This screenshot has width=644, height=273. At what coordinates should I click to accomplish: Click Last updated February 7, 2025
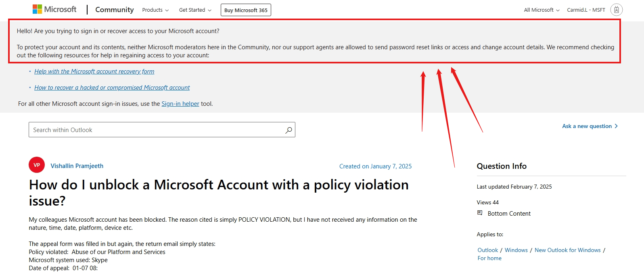pyautogui.click(x=514, y=187)
